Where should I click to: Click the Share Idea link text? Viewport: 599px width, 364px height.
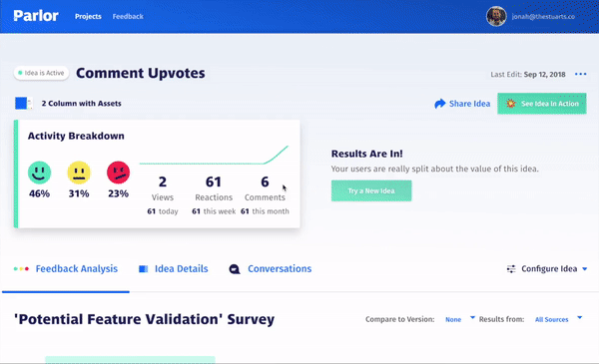tap(469, 104)
